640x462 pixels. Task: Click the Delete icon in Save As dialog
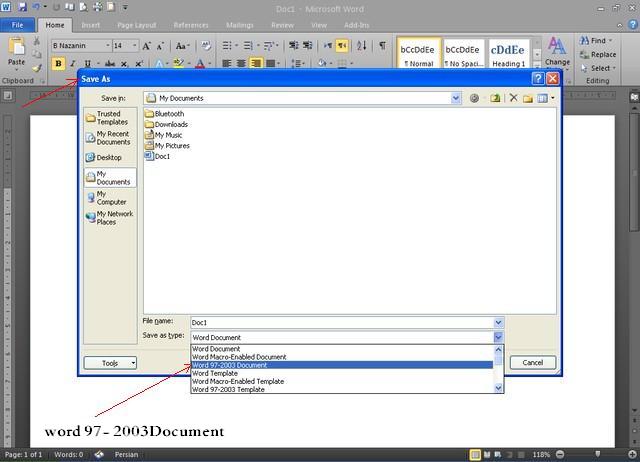point(514,98)
